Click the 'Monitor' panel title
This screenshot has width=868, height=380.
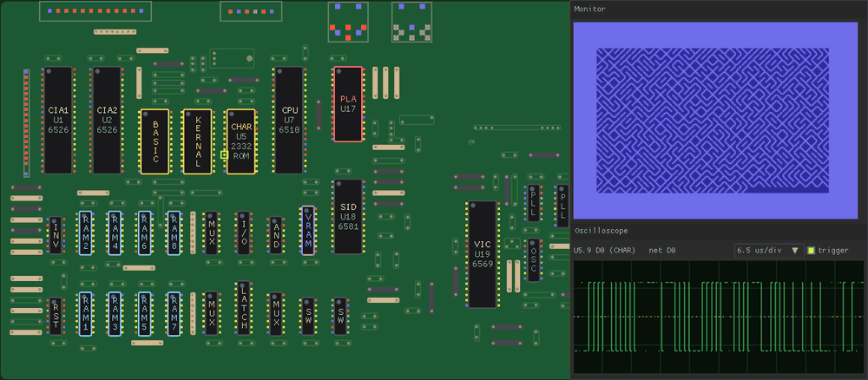click(x=589, y=9)
